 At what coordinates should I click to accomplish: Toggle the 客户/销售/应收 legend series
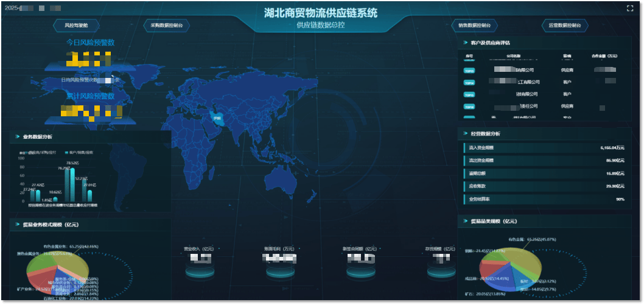(x=79, y=153)
